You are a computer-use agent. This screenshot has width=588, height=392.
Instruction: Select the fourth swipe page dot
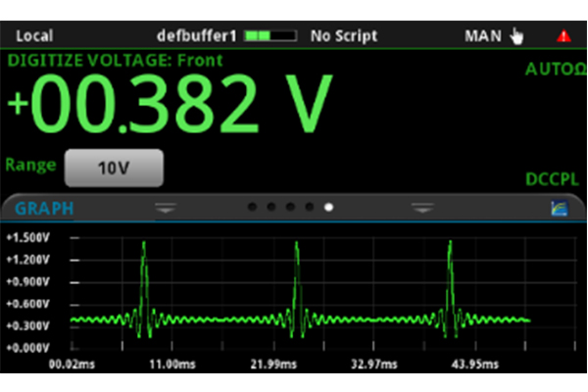click(x=310, y=208)
